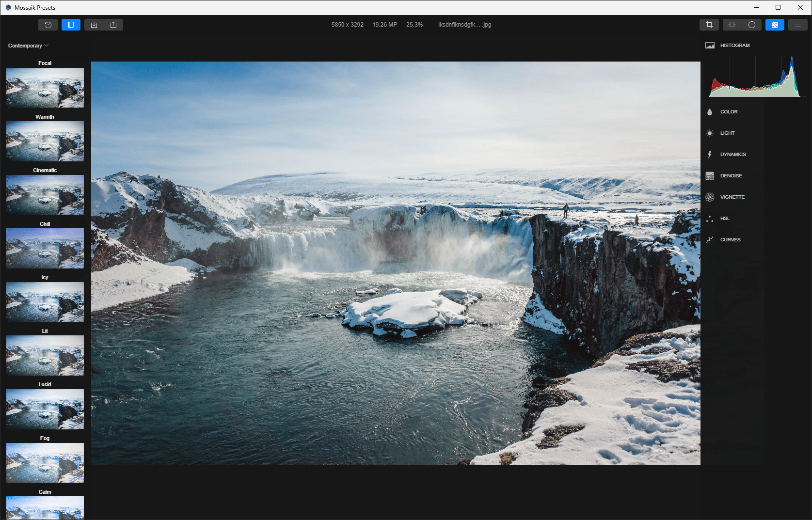Click the export/share image icon
The width and height of the screenshot is (812, 520).
pos(113,25)
